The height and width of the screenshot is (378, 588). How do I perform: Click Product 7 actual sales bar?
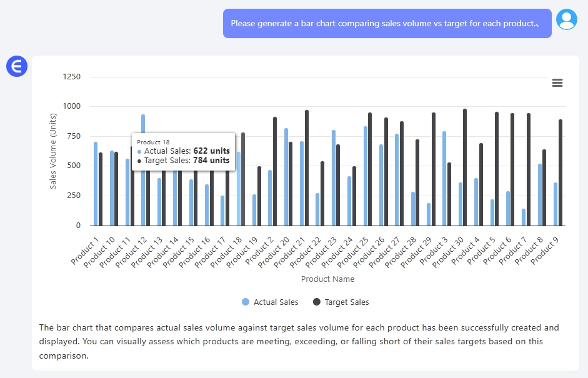524,217
